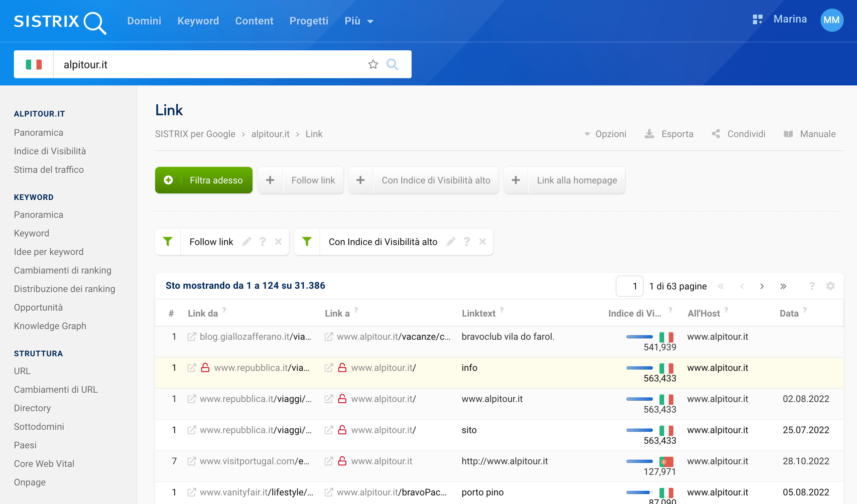
Task: Click the visibility bar for 127,971 row
Action: [639, 461]
